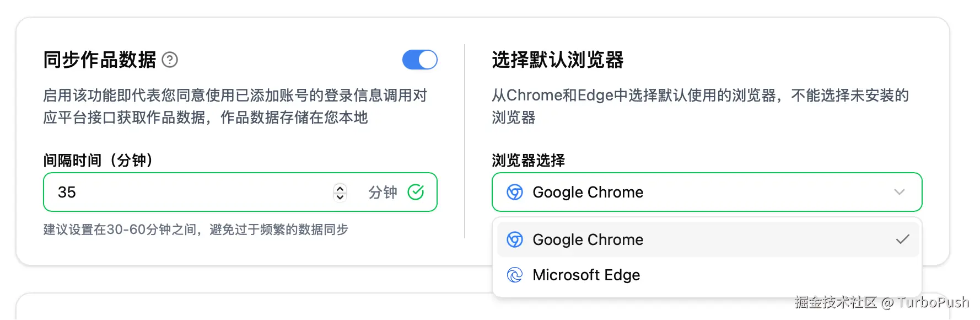This screenshot has width=980, height=320.
Task: Click the selected Google Chrome combo box text
Action: (588, 192)
